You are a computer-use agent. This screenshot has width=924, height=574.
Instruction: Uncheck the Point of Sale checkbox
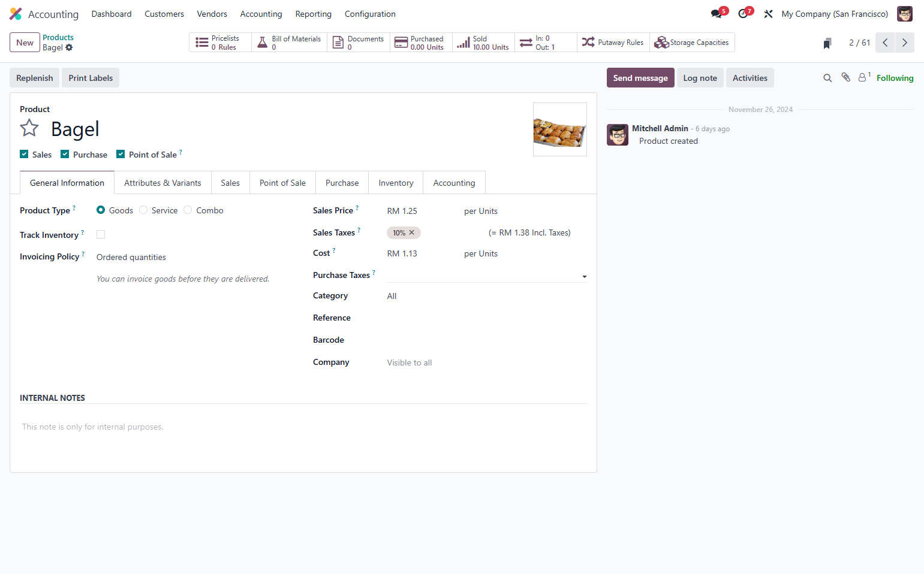click(x=121, y=154)
